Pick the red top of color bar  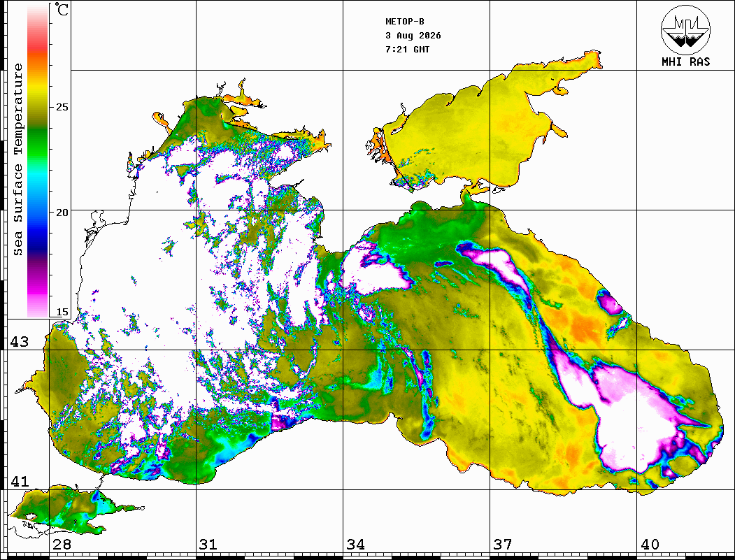click(x=38, y=45)
